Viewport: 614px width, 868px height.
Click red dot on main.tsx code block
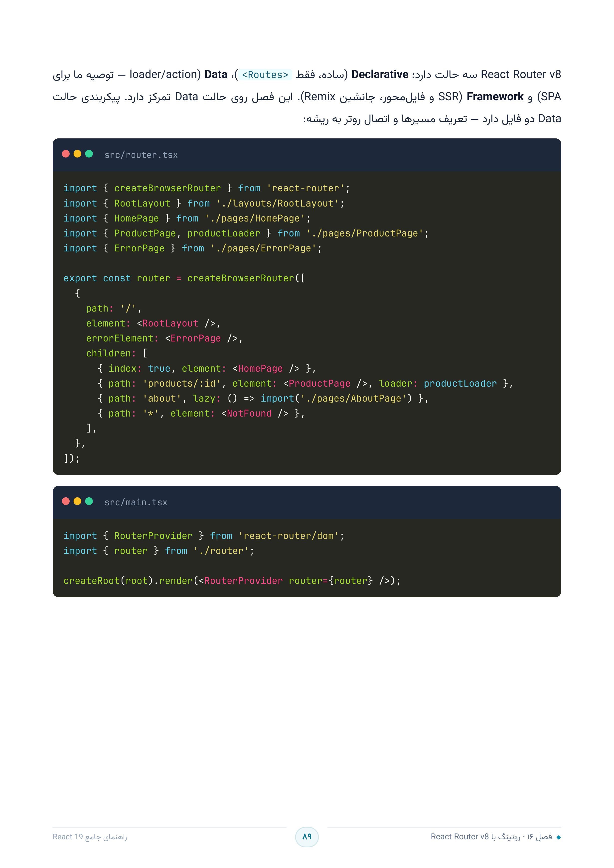[x=66, y=501]
